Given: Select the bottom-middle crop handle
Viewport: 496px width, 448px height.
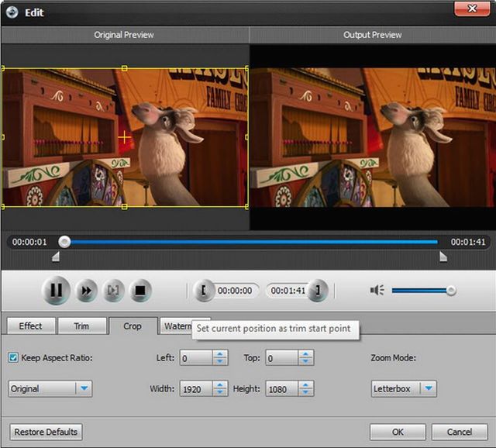Looking at the screenshot, I should tap(124, 207).
